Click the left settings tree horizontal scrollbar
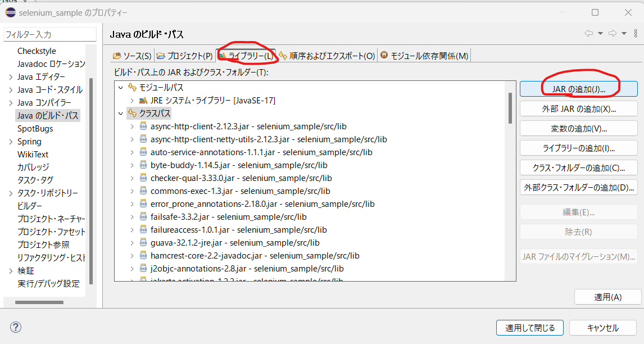The height and width of the screenshot is (344, 644). (x=39, y=302)
